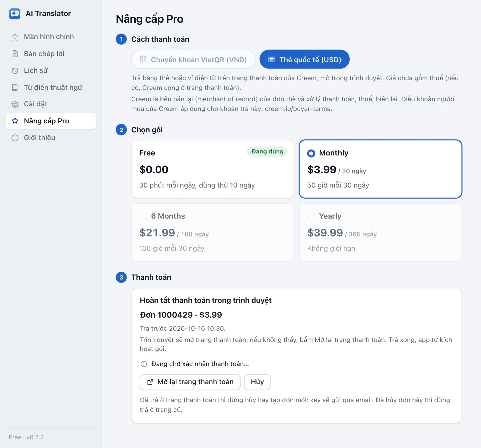
Task: Open the home icon for Màn hình chính
Action: [15, 37]
